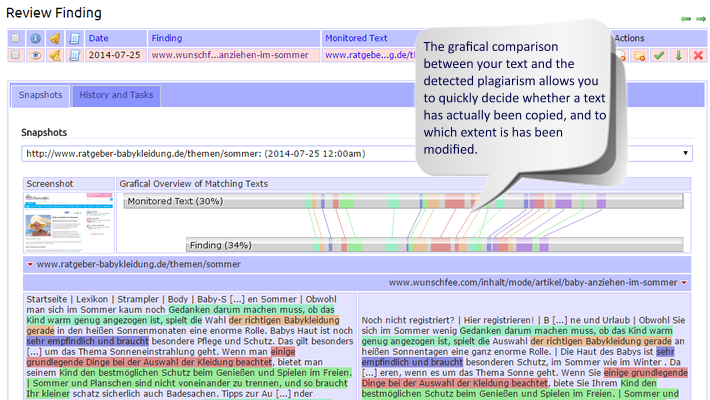The height and width of the screenshot is (400, 710).
Task: Click the page with minus badge action icon
Action: [622, 55]
